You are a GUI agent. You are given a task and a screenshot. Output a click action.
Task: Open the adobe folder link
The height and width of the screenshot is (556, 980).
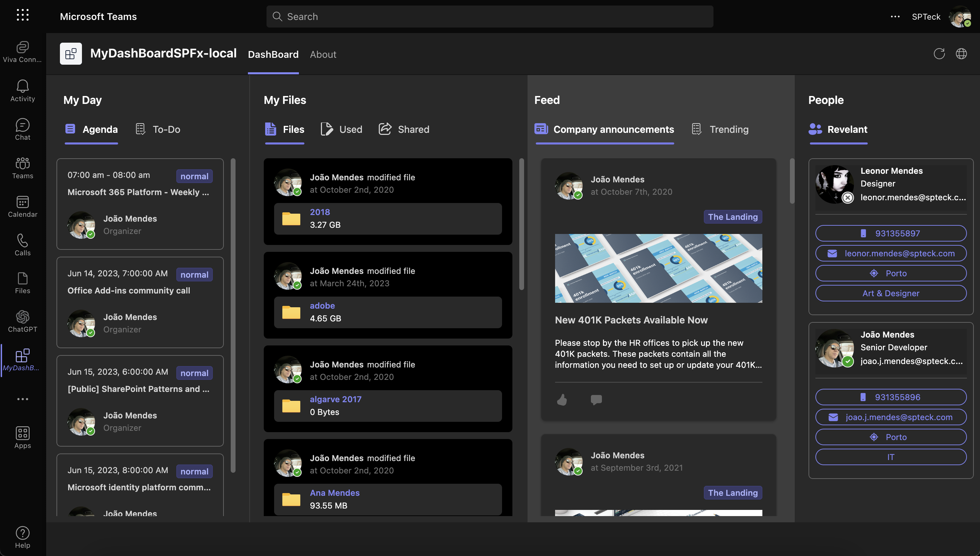coord(322,306)
